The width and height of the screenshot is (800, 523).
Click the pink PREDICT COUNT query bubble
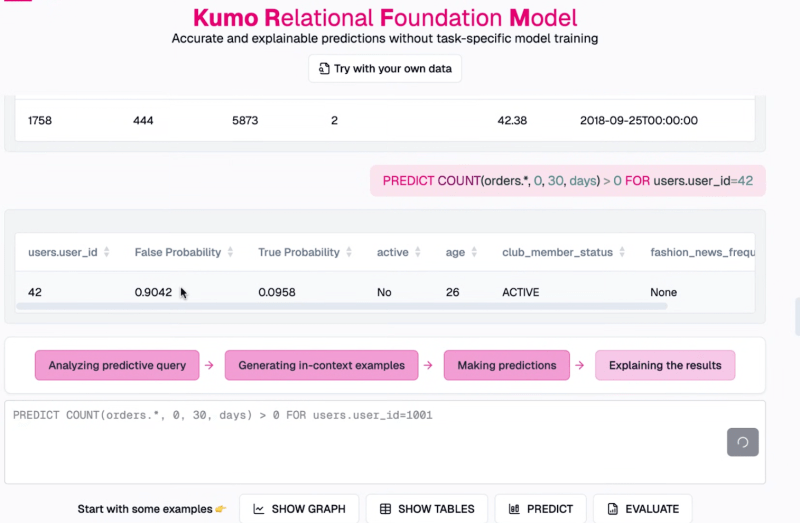click(x=567, y=181)
